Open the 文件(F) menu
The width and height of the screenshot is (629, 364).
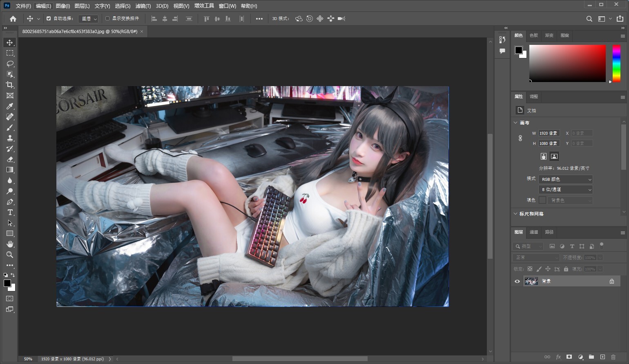pos(23,6)
